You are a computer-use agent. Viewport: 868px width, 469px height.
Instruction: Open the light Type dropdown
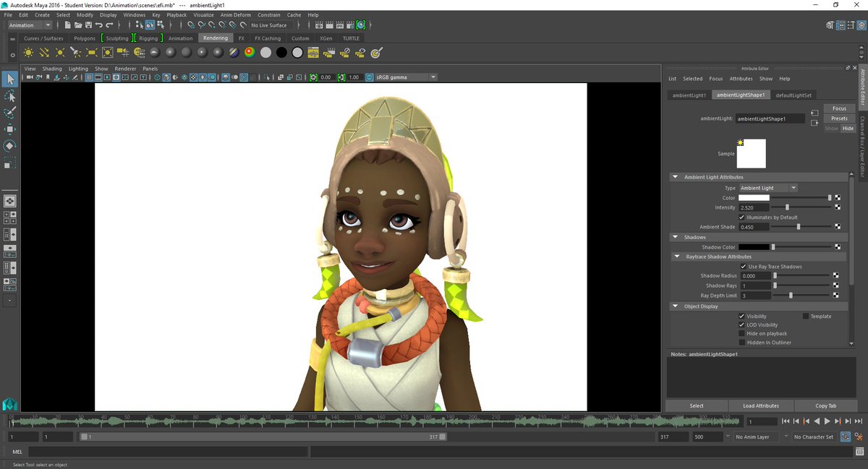[768, 188]
